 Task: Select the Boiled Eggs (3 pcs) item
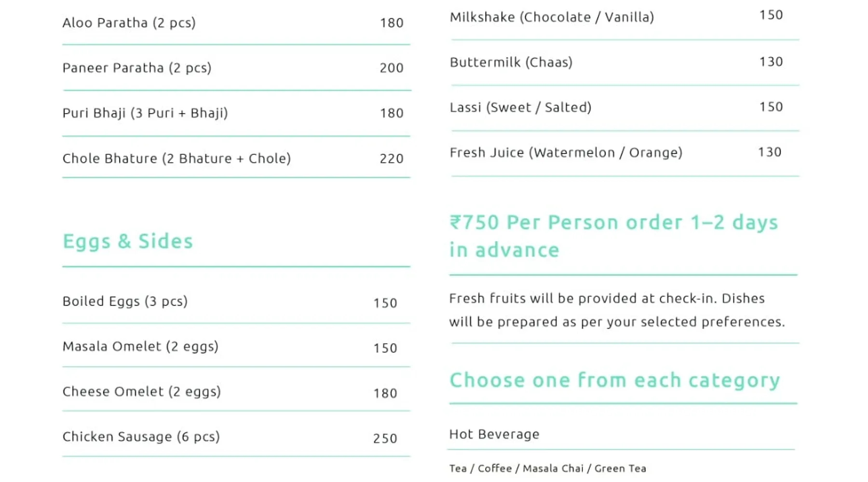click(x=125, y=301)
